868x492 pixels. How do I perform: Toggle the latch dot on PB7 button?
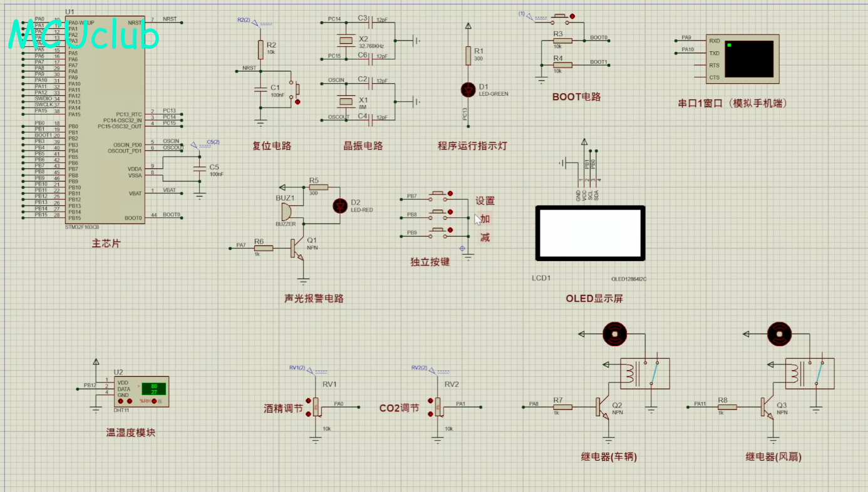click(x=450, y=194)
